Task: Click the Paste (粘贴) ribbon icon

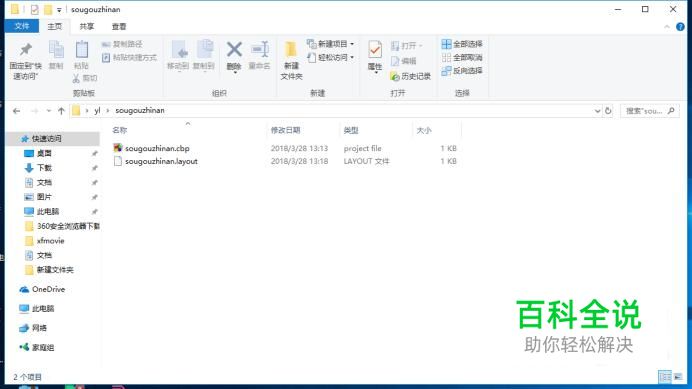Action: (x=82, y=50)
